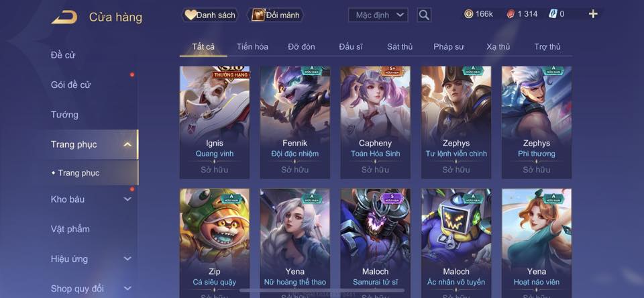Expand the Hiệu ứng sidebar section
This screenshot has width=644, height=298.
click(x=127, y=259)
